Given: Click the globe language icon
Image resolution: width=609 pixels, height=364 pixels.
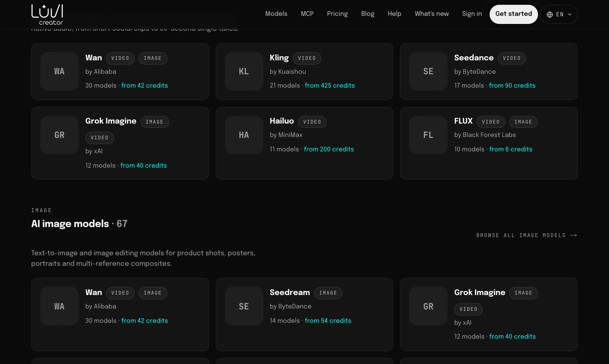Looking at the screenshot, I should click(550, 14).
